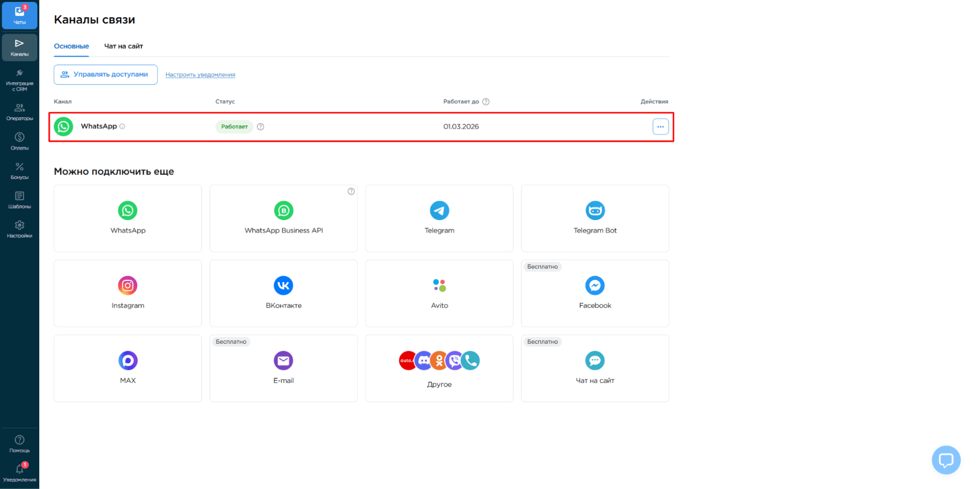Connect a new WhatsApp channel card
Viewport: 980px width, 489px height.
(128, 218)
